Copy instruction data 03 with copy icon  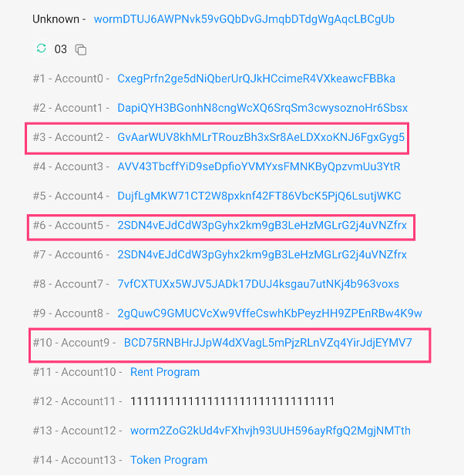(x=80, y=49)
